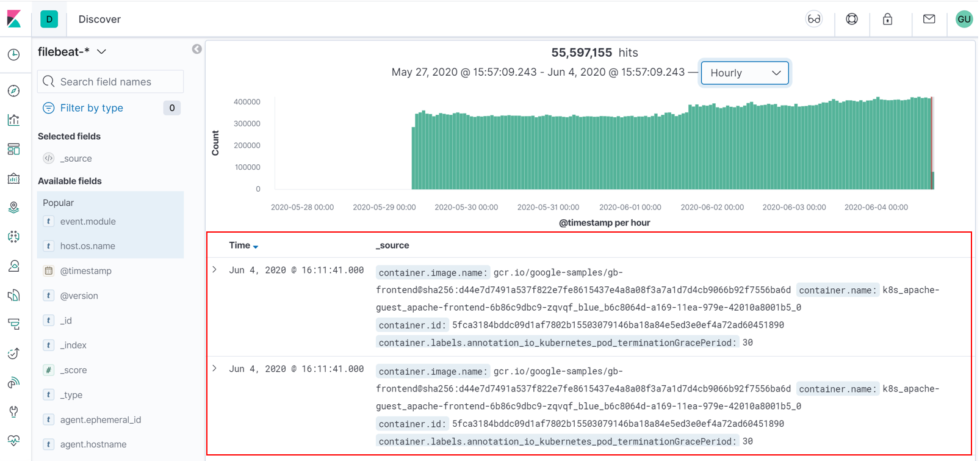Open Logs icon in sidebar
Screen dimensions: 980x461
tap(14, 296)
